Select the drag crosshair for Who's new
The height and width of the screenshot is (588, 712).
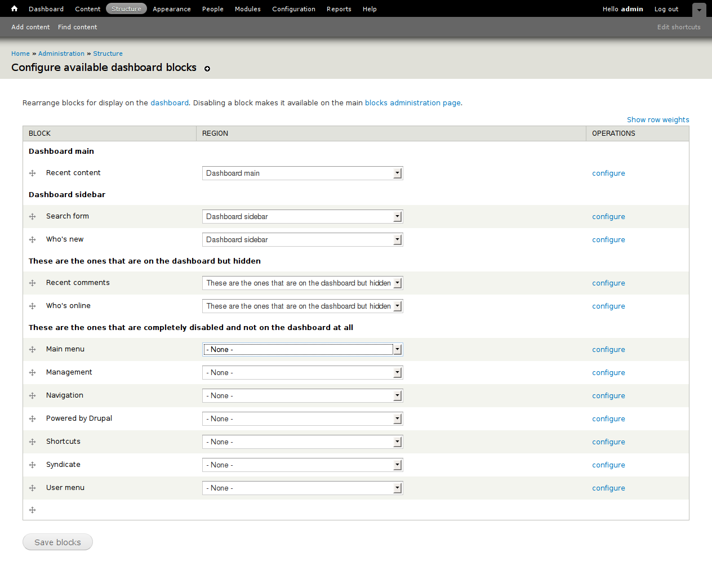click(x=32, y=239)
